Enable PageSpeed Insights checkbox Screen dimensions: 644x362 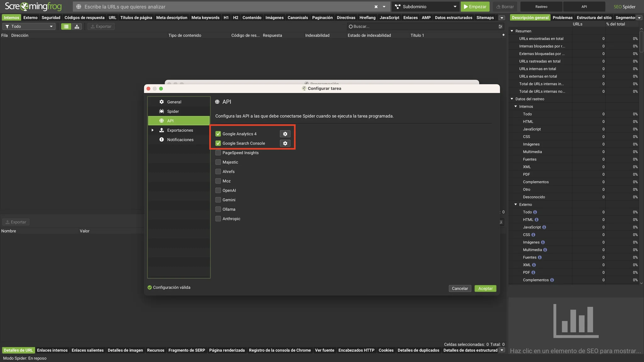tap(218, 153)
